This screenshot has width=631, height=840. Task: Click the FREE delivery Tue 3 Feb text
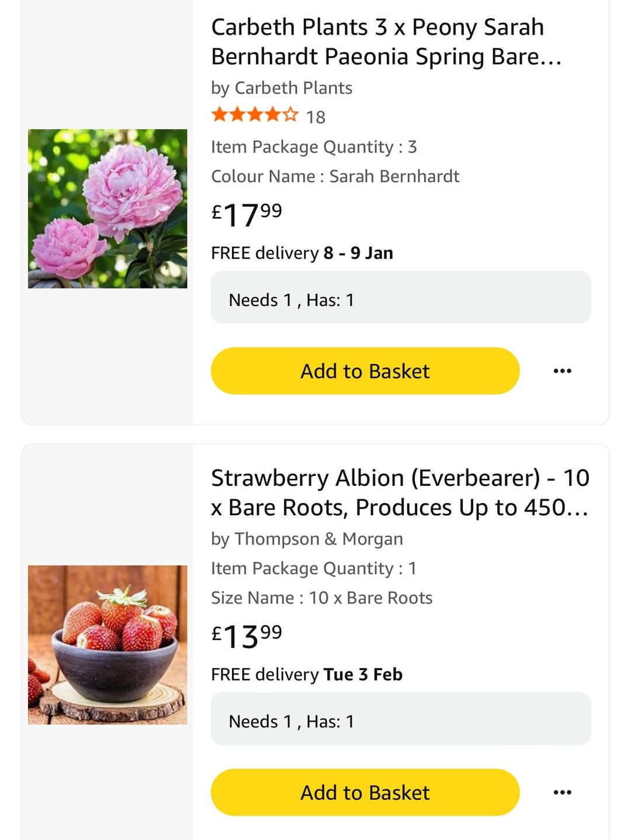coord(306,675)
